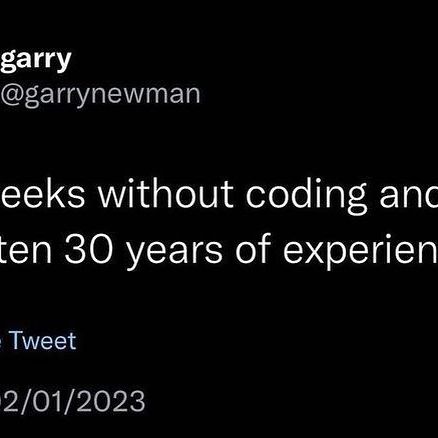
Task: Open the tweet's 02/01/2023 date stamp
Action: (72, 401)
